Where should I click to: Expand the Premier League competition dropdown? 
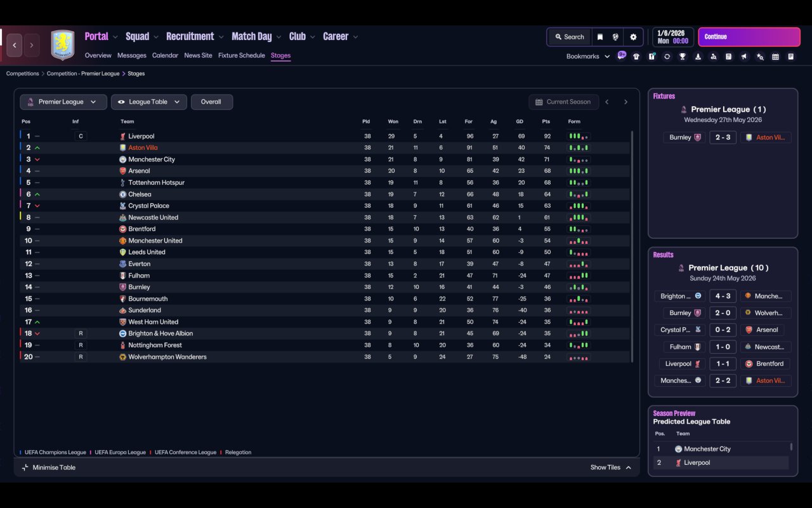[63, 102]
